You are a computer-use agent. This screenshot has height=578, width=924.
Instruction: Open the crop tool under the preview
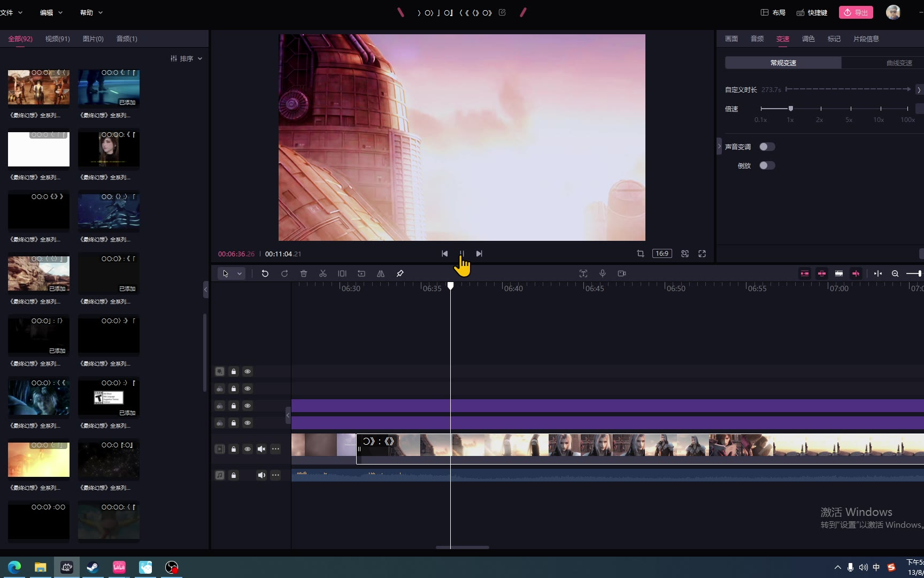point(641,254)
